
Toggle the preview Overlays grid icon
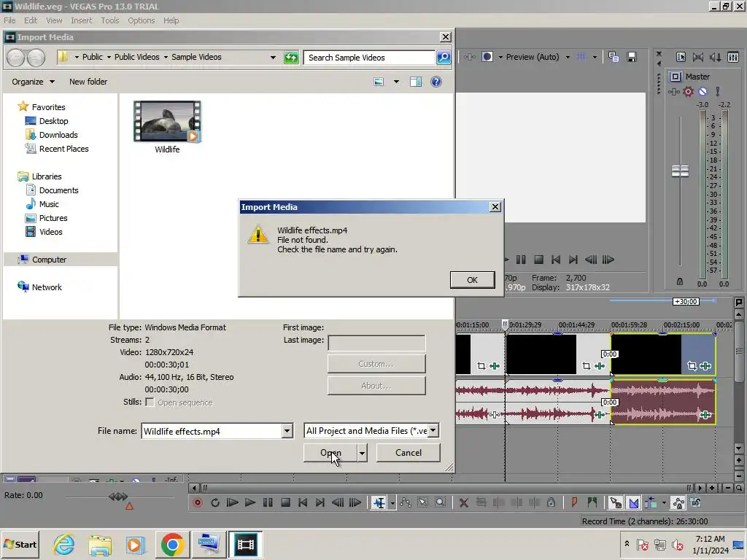point(581,57)
